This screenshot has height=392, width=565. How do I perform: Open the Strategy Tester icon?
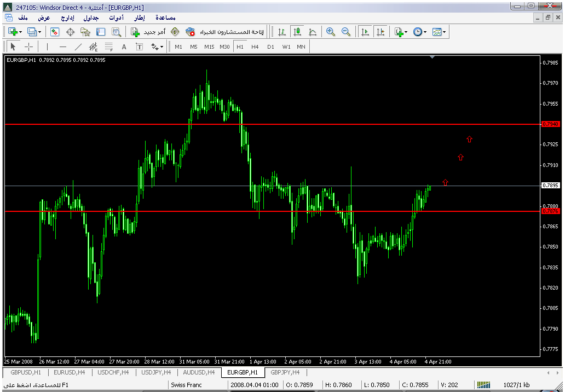[116, 32]
